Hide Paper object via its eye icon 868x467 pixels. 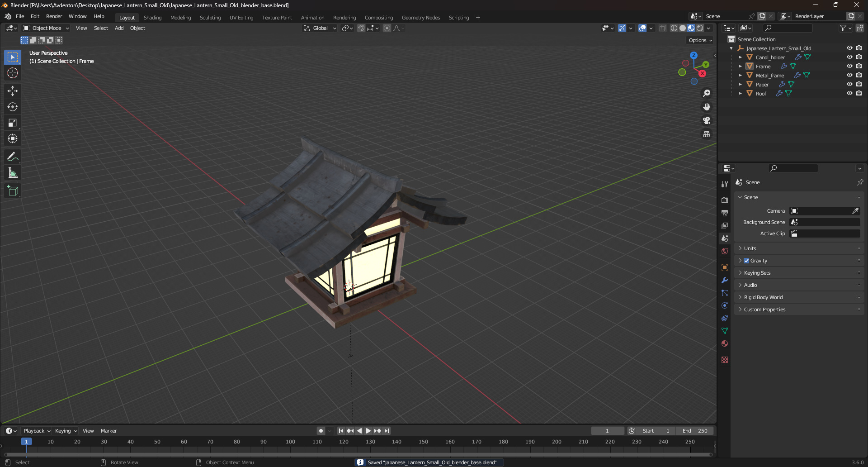click(849, 84)
